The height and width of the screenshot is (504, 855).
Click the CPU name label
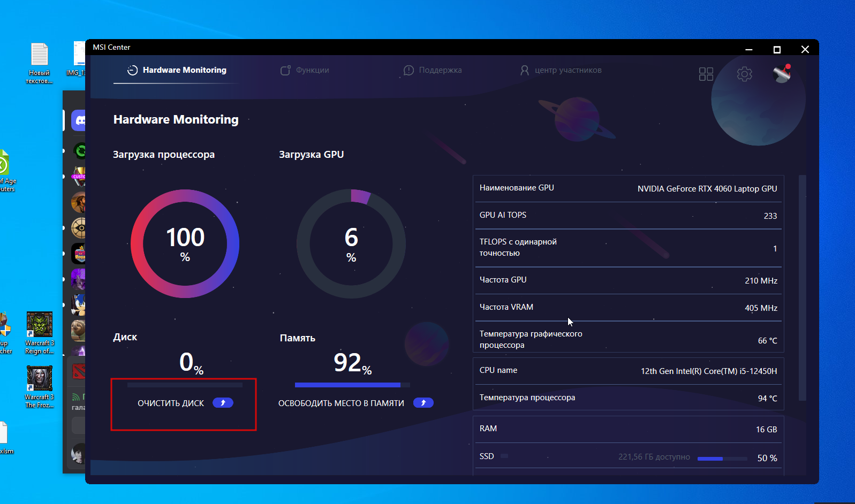click(x=498, y=370)
